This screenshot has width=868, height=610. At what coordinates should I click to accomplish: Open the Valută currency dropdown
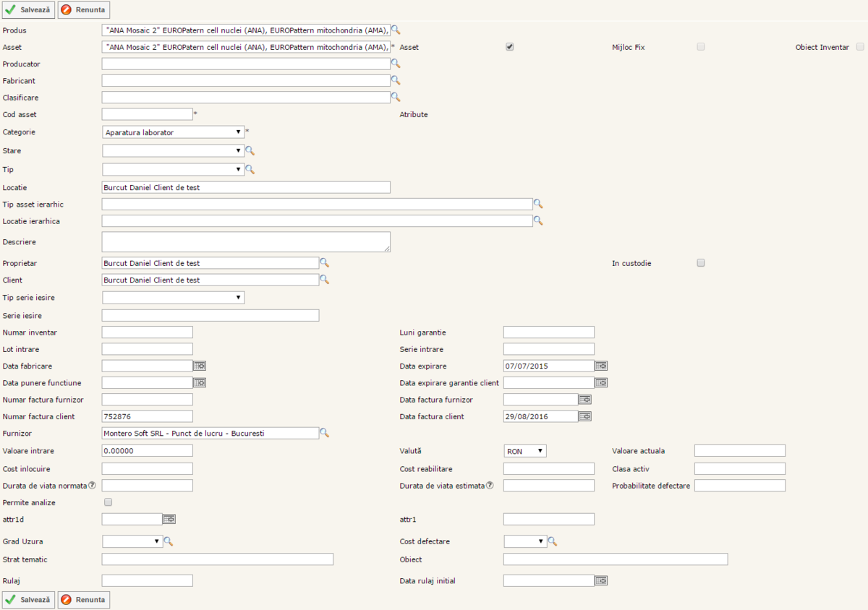click(525, 451)
